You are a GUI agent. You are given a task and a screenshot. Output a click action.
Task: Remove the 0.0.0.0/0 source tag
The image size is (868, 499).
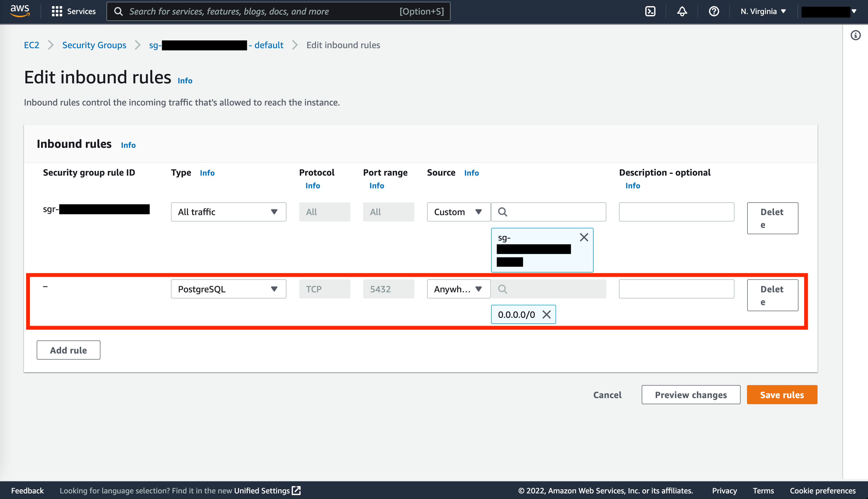(547, 314)
